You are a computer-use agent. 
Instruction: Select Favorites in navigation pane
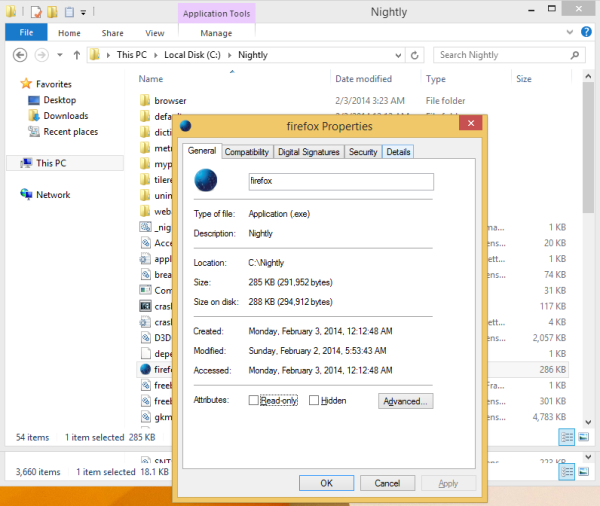click(54, 84)
